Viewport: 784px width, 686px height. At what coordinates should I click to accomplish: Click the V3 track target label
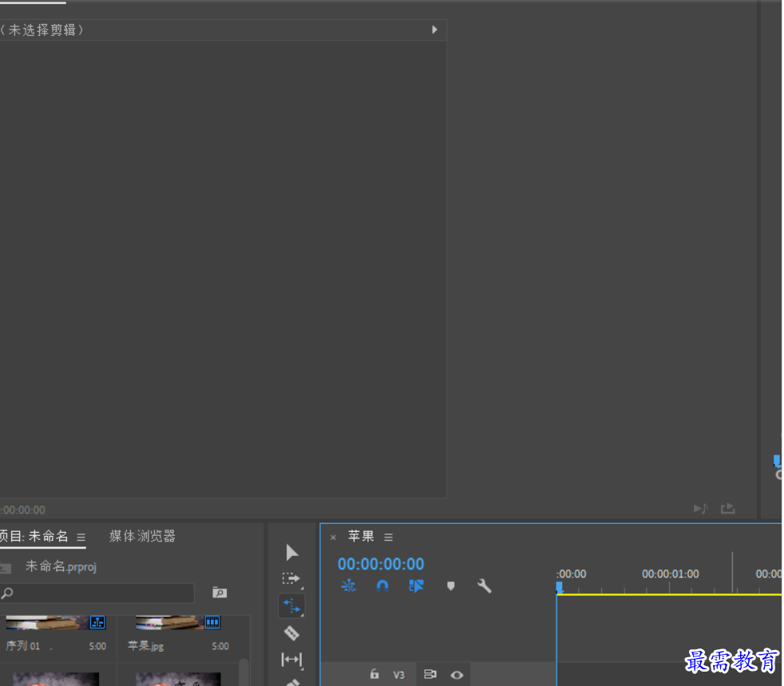[x=398, y=675]
